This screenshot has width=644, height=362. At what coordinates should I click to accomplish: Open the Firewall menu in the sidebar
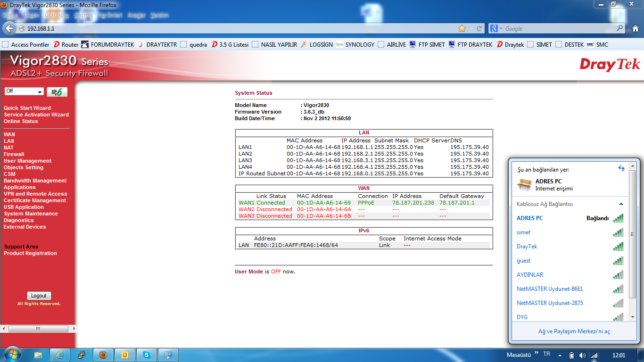click(x=14, y=154)
